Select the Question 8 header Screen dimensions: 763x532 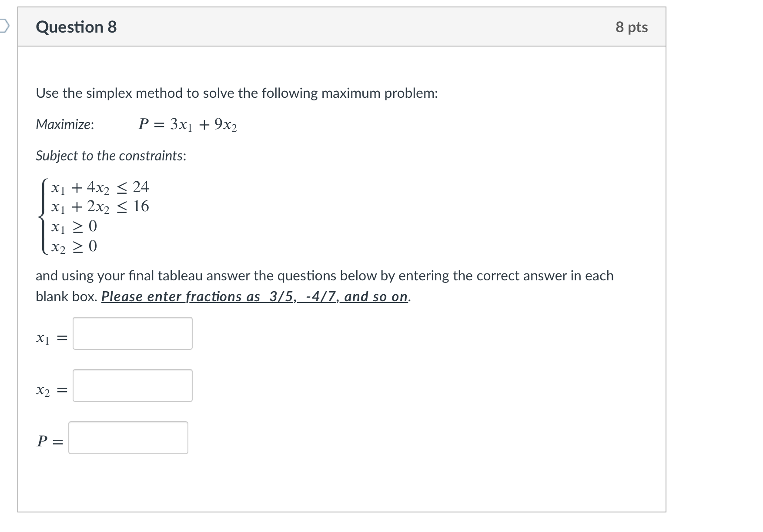76,27
